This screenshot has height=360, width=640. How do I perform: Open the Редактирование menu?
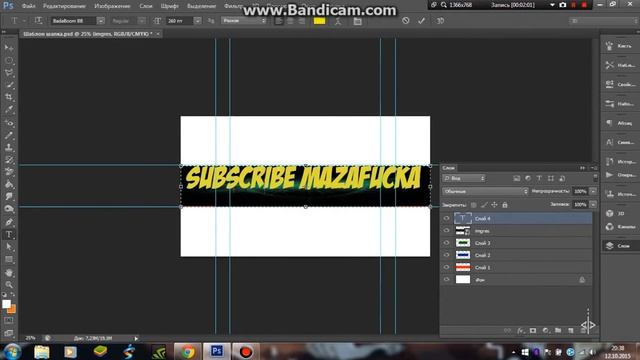point(64,6)
